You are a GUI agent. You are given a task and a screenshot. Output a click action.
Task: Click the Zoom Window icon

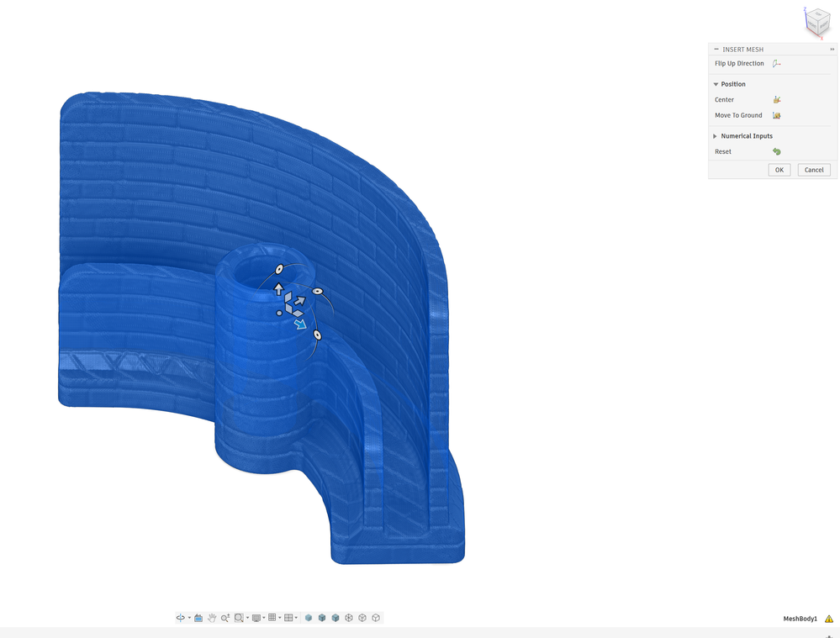pyautogui.click(x=239, y=618)
